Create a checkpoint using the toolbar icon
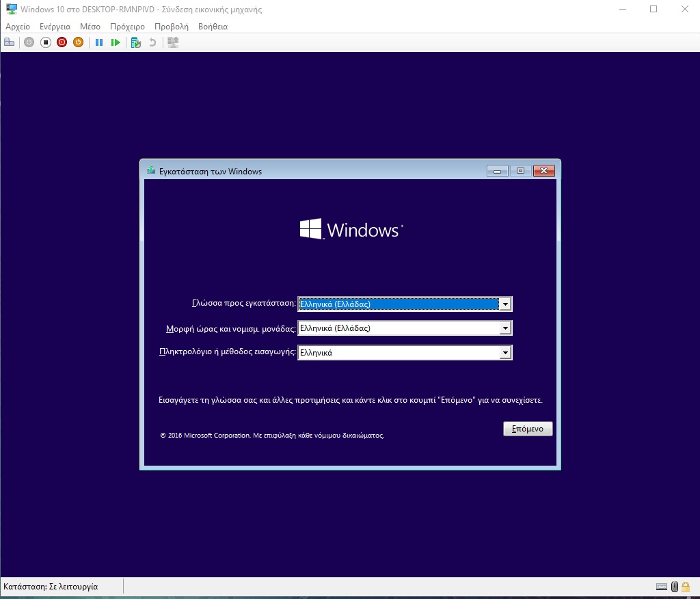This screenshot has width=700, height=599. pyautogui.click(x=136, y=42)
